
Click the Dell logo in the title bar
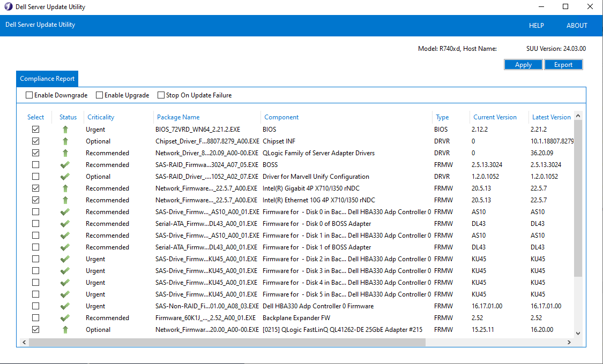(7, 7)
